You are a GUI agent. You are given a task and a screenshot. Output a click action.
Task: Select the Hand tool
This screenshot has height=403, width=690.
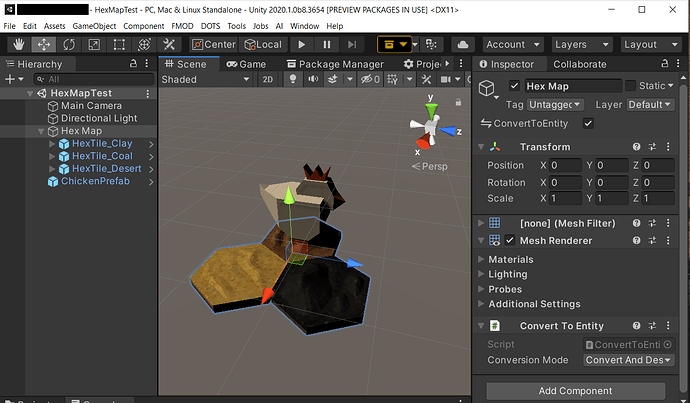point(18,44)
